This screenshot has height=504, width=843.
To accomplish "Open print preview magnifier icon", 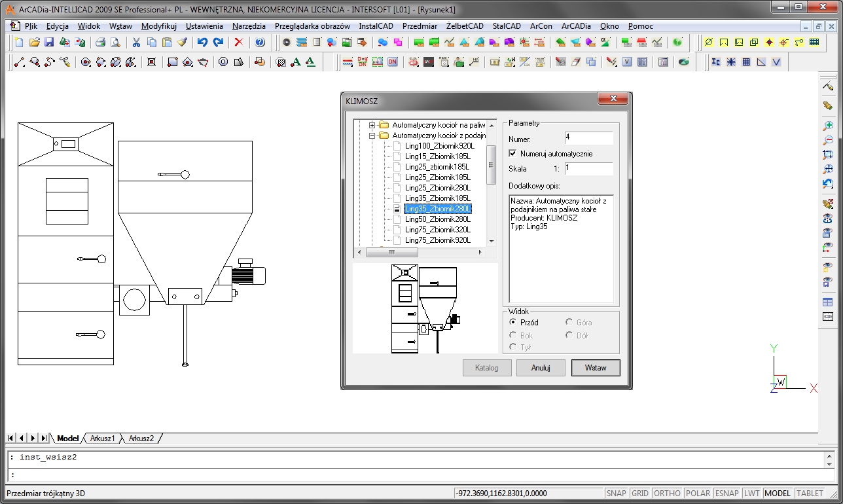I will click(115, 42).
